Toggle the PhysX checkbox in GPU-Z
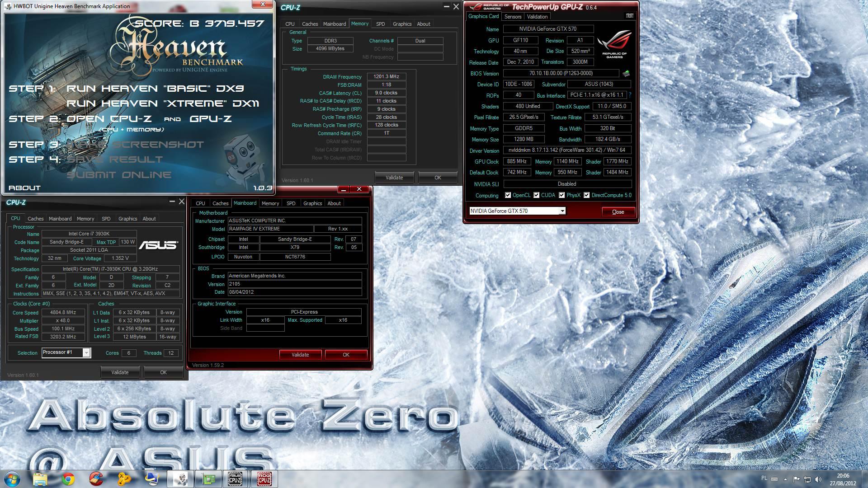 562,195
